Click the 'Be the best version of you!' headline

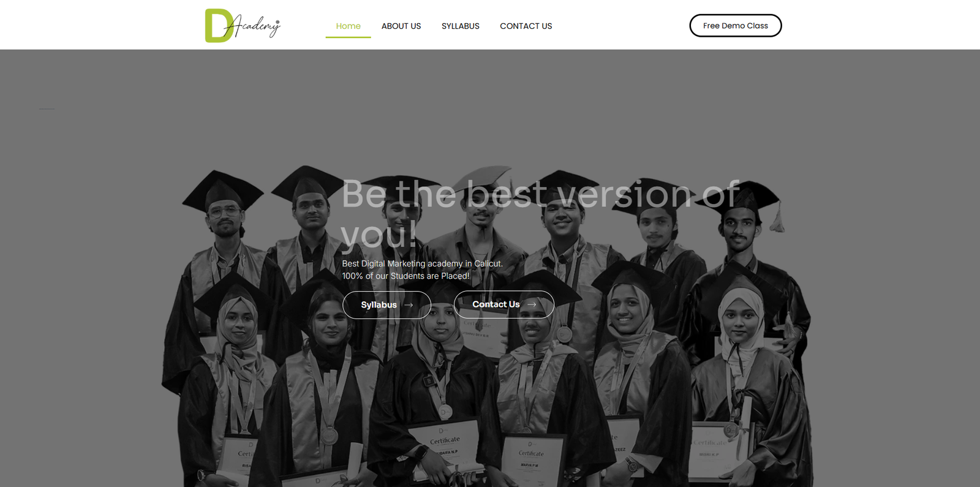[540, 214]
